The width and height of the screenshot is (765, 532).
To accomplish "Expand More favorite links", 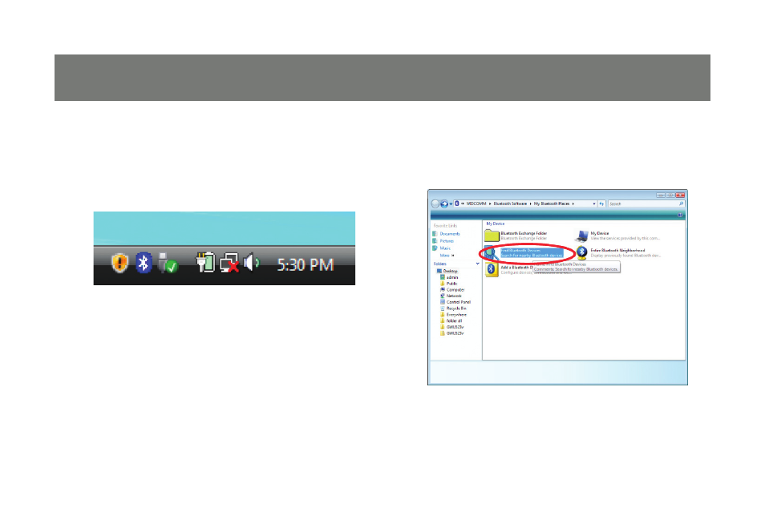I will point(447,256).
